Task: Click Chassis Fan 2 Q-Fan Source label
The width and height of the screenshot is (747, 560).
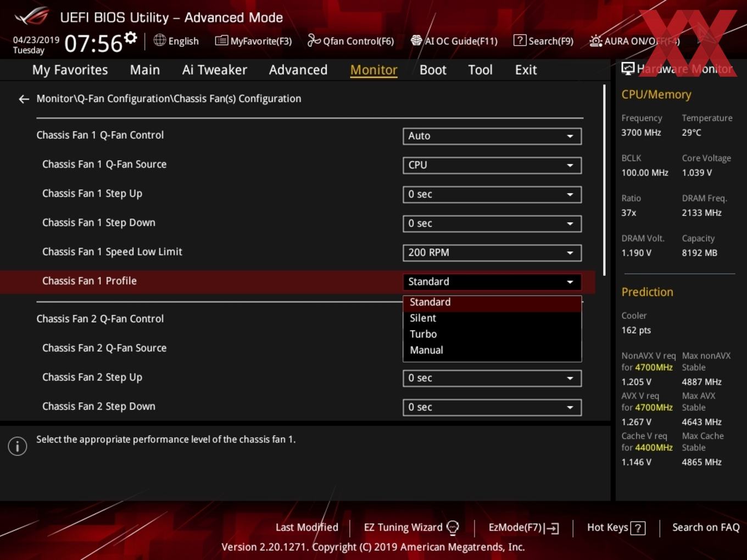Action: pyautogui.click(x=104, y=348)
